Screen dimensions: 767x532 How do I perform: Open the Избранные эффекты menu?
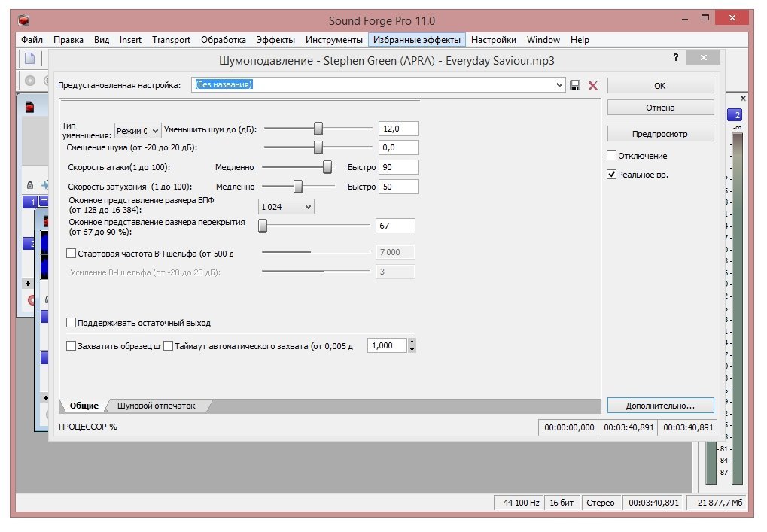click(x=417, y=40)
